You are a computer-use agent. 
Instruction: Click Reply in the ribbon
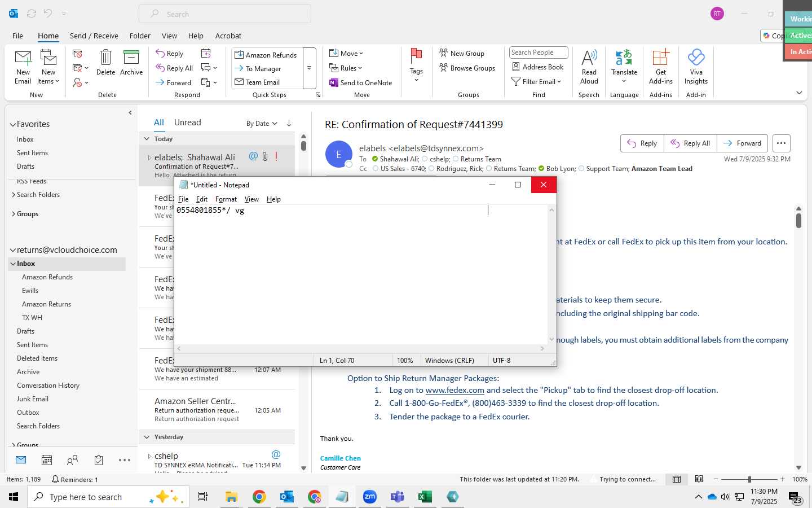[170, 54]
